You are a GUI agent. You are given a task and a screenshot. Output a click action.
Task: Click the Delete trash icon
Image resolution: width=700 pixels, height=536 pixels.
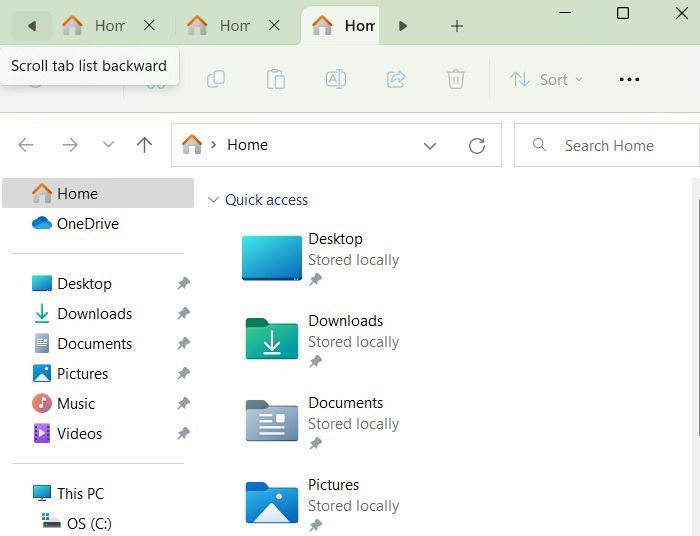(456, 79)
